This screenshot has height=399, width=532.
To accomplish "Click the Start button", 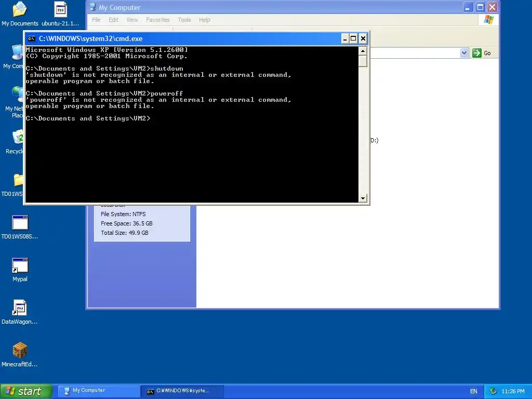I will coord(26,391).
